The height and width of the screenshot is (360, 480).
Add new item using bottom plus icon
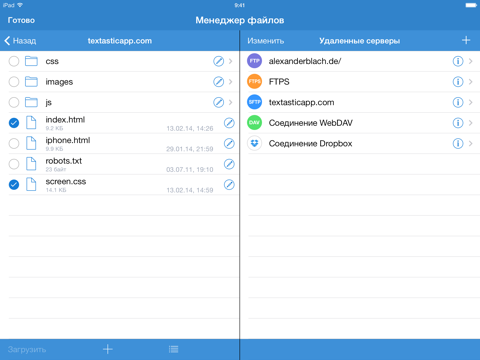point(107,349)
